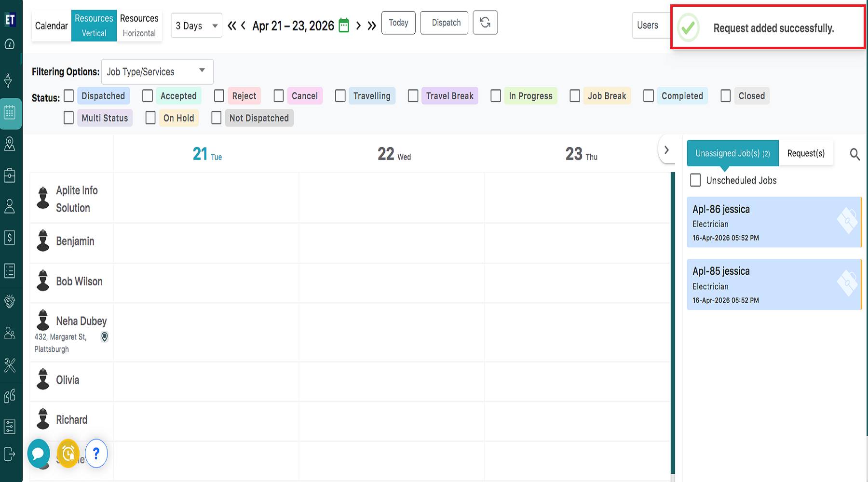
Task: Click the blue help question mark icon
Action: [x=96, y=454]
